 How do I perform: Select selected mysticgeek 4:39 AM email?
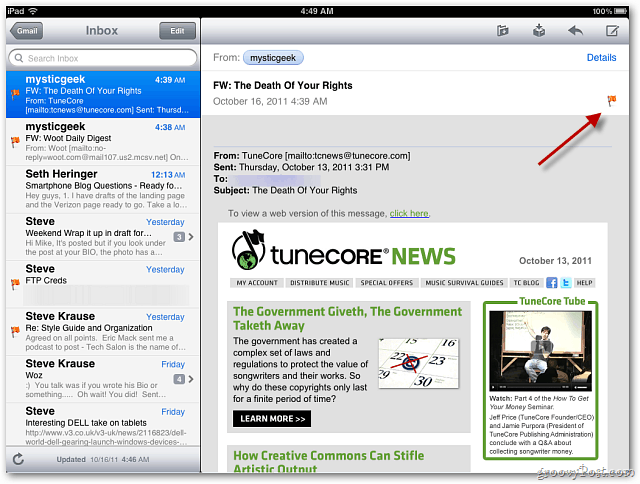[103, 94]
